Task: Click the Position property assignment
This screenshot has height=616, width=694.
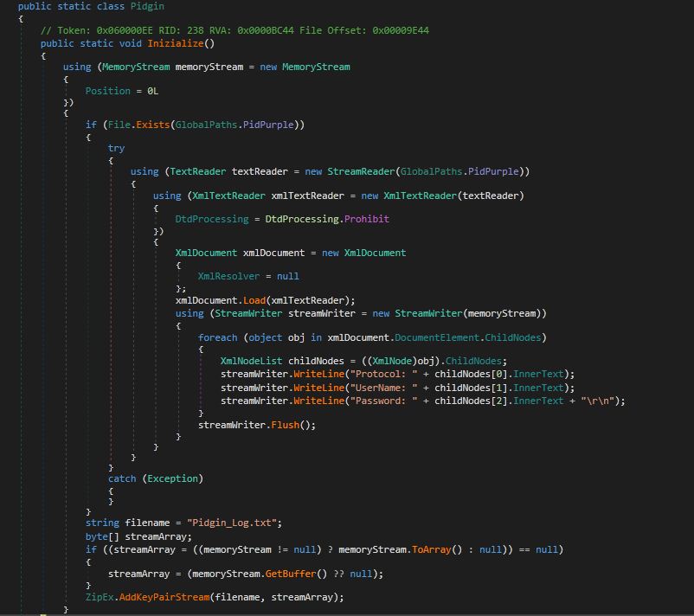Action: pos(122,91)
